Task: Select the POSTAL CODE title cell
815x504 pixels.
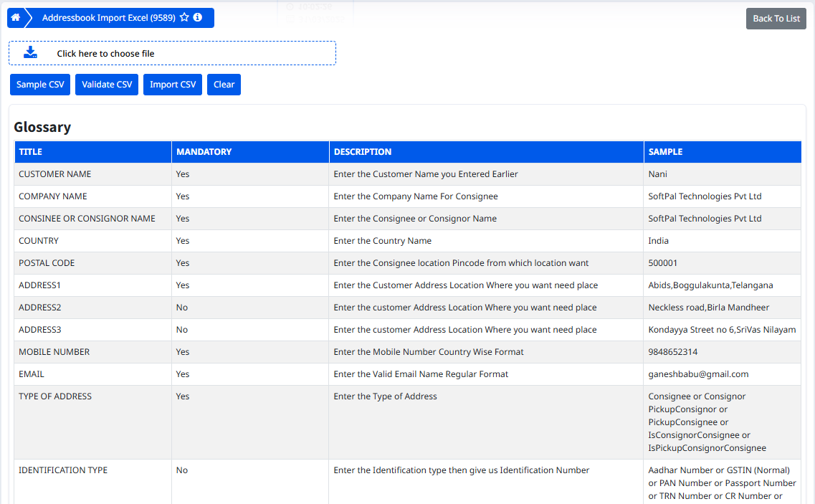Action: tap(93, 263)
